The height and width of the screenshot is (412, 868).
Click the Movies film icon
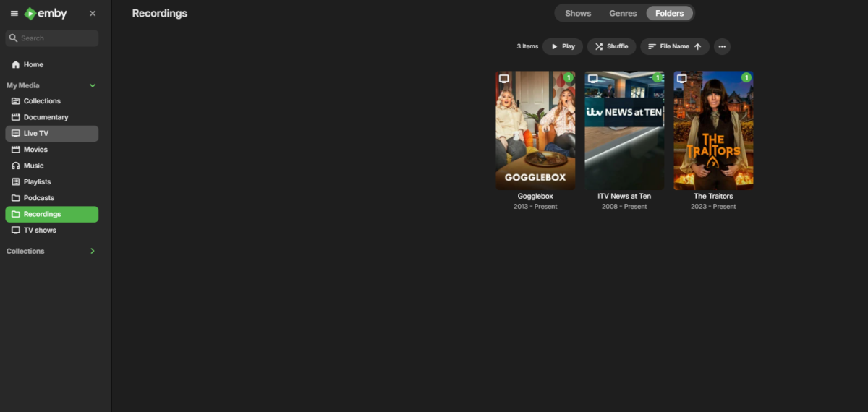click(16, 150)
